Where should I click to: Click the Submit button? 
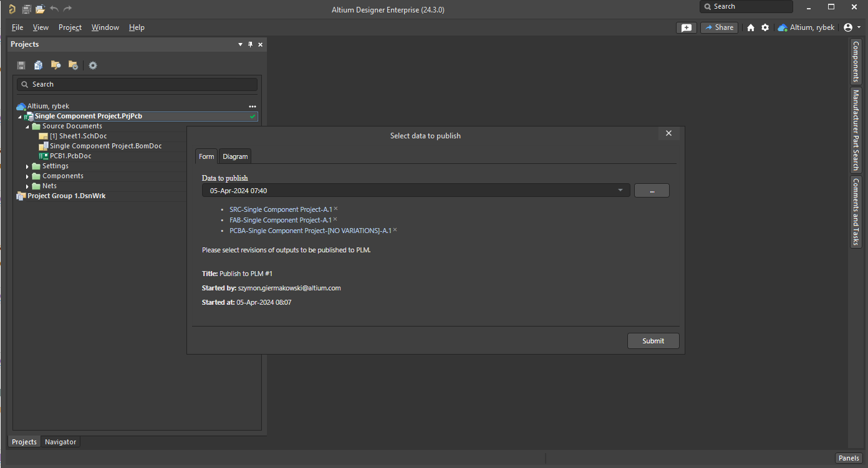(653, 341)
